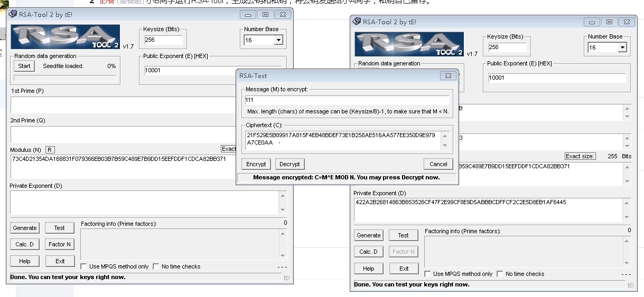The width and height of the screenshot is (644, 297).
Task: Click the greyed Factor N in right window
Action: tap(403, 252)
